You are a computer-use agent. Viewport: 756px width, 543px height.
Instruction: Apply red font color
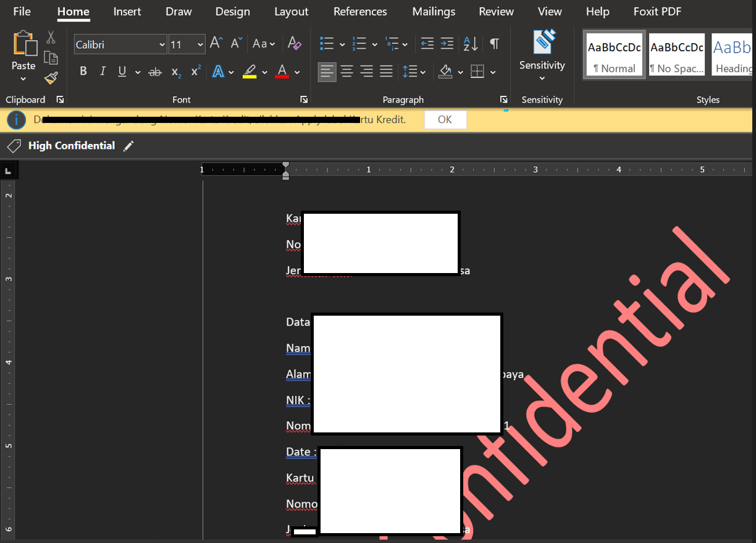coord(282,72)
